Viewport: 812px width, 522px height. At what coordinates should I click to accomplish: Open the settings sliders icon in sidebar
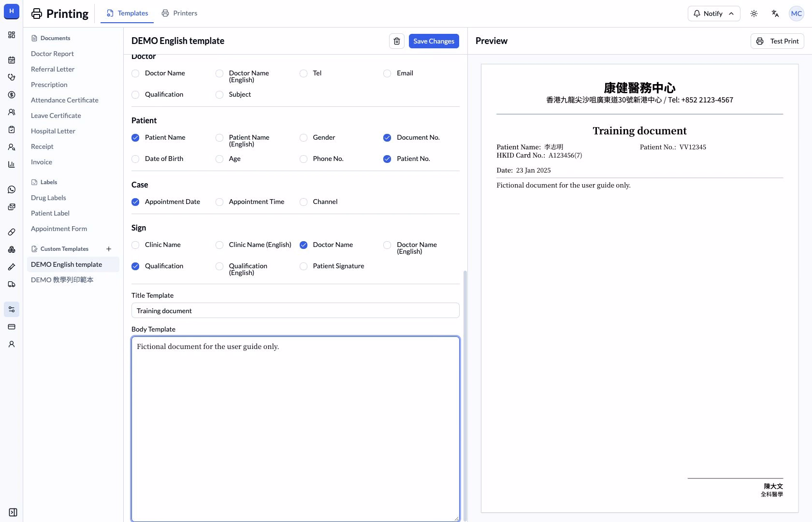point(12,309)
